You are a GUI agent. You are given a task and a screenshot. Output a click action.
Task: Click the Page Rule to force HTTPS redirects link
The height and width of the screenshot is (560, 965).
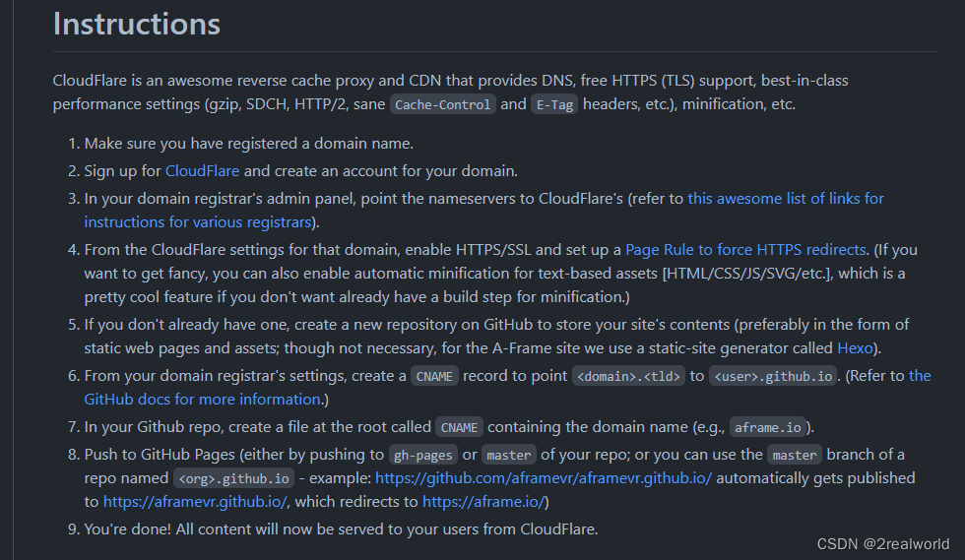[x=745, y=250]
